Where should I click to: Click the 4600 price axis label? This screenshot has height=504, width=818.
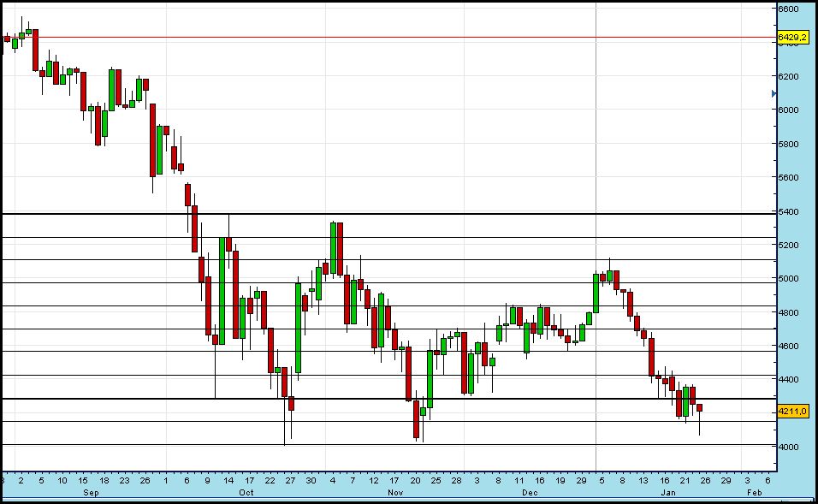(788, 346)
